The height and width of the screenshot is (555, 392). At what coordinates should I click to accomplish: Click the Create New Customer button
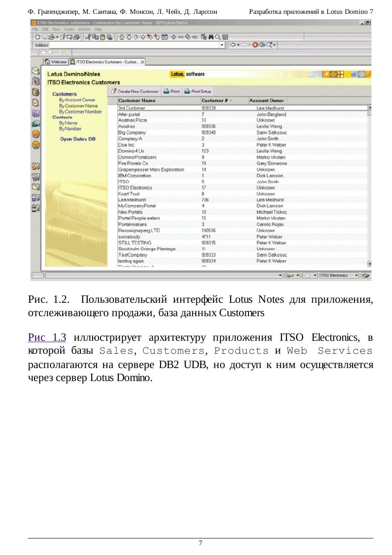pos(135,91)
